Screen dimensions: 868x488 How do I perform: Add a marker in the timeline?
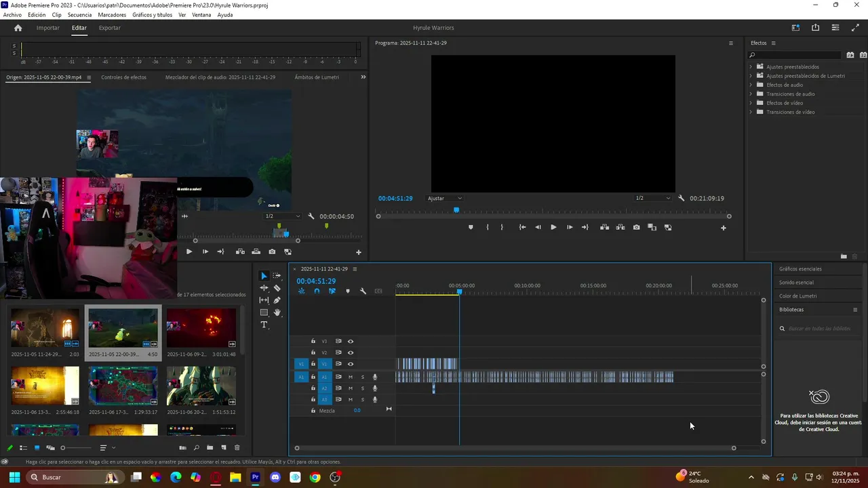click(x=348, y=291)
